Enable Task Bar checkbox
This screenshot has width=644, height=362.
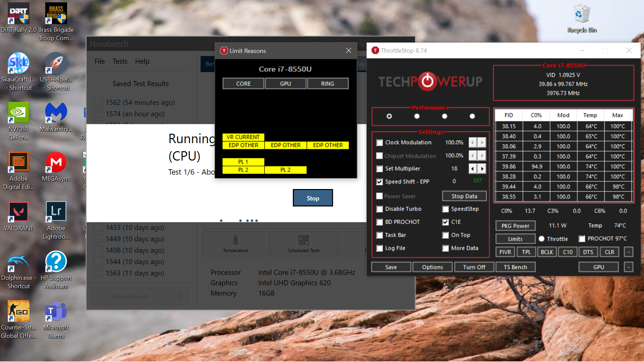pyautogui.click(x=379, y=235)
